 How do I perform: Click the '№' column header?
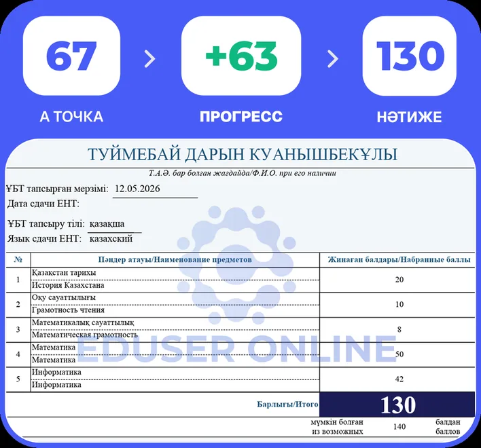18,260
